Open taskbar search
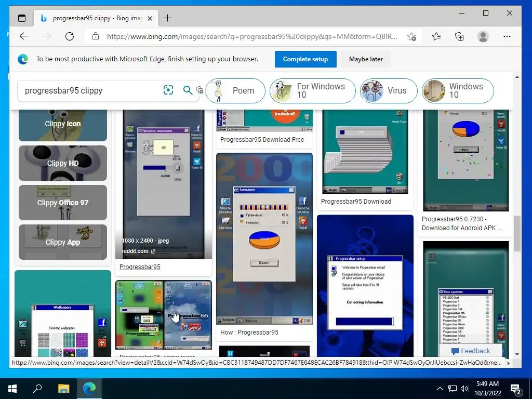The height and width of the screenshot is (399, 532). coord(37,389)
